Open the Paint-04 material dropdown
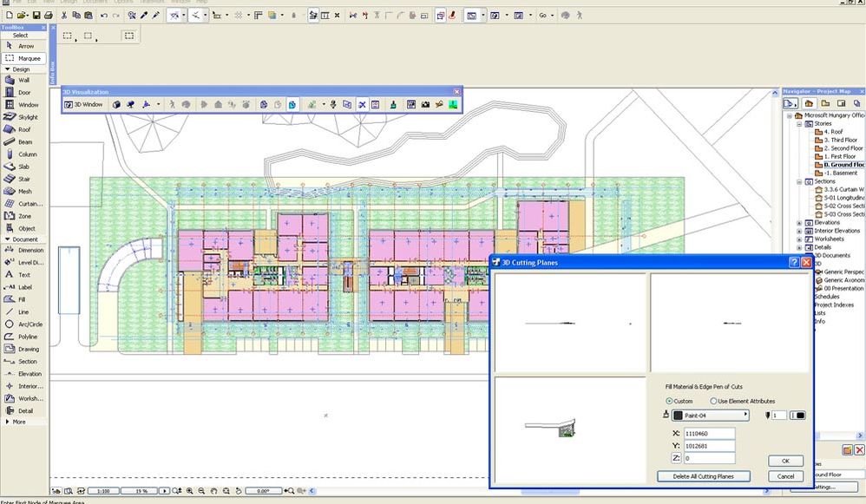The width and height of the screenshot is (866, 504). coord(710,416)
